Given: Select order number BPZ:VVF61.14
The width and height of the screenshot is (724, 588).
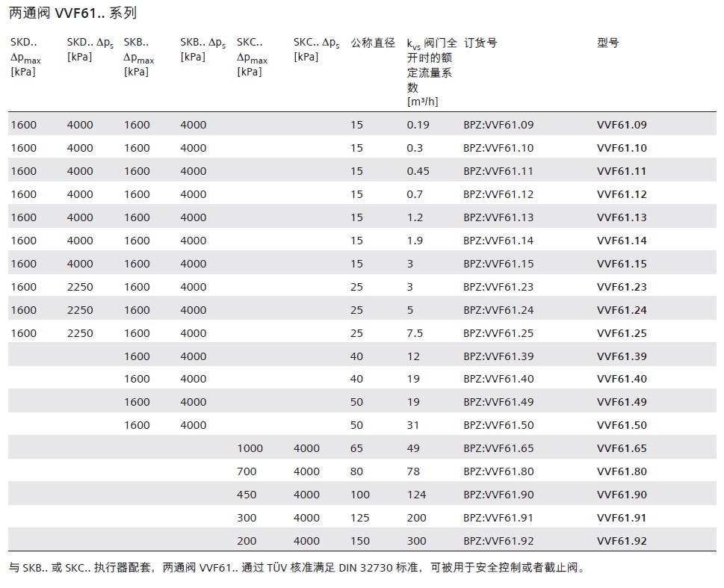Looking at the screenshot, I should click(498, 240).
